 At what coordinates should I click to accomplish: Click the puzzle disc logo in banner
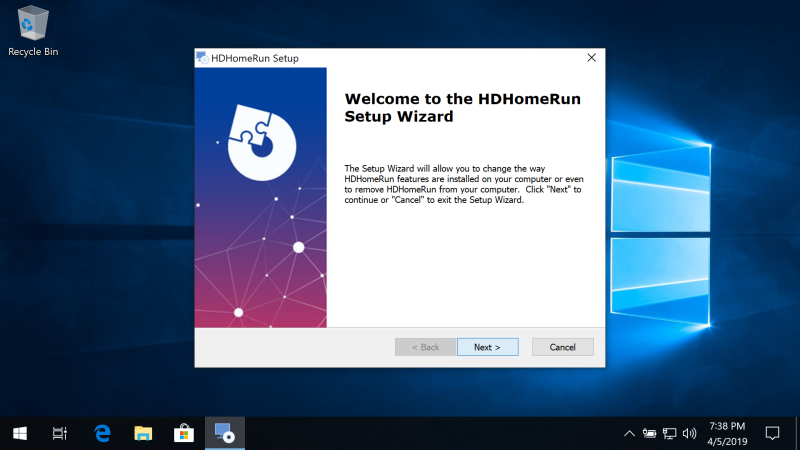(262, 143)
